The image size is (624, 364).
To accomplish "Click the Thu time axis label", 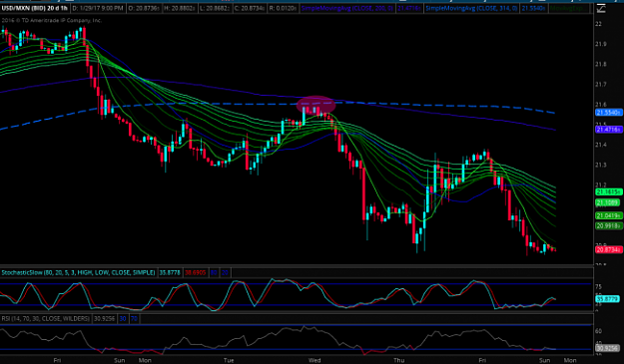I will pos(398,360).
